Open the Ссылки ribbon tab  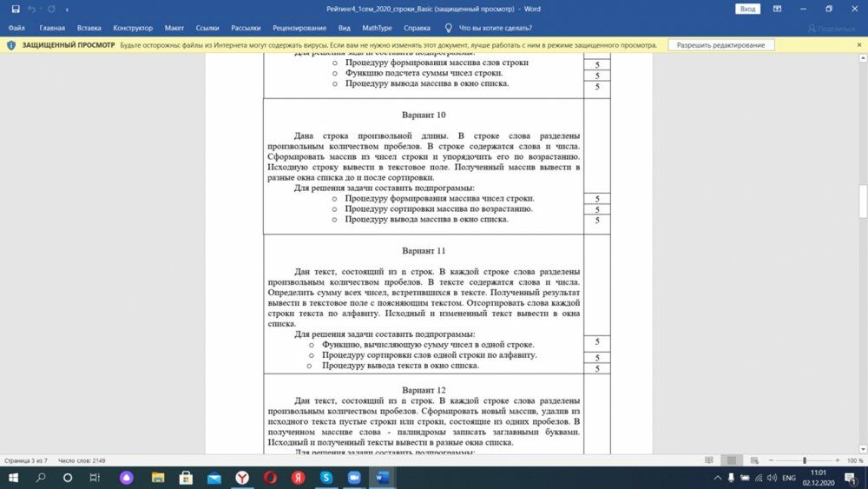[x=207, y=28]
